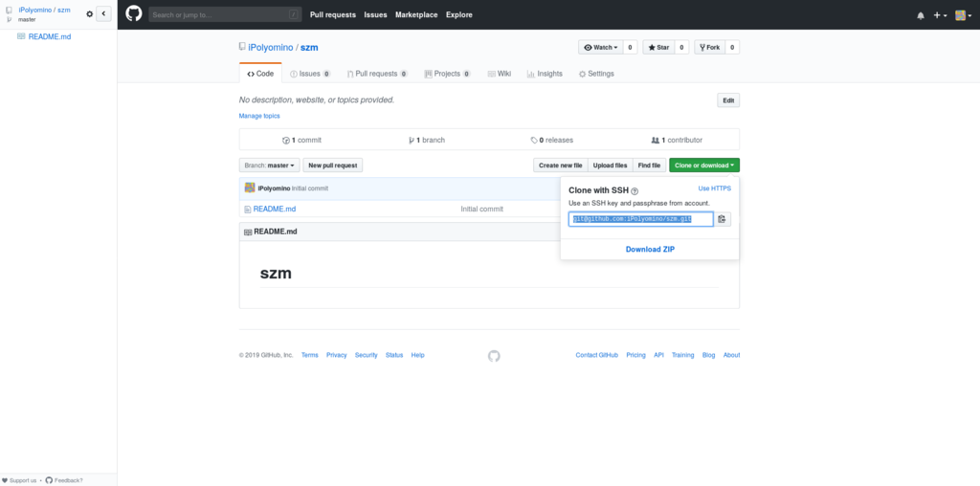This screenshot has height=486, width=980.
Task: Open the repository Settings tab
Action: point(596,74)
